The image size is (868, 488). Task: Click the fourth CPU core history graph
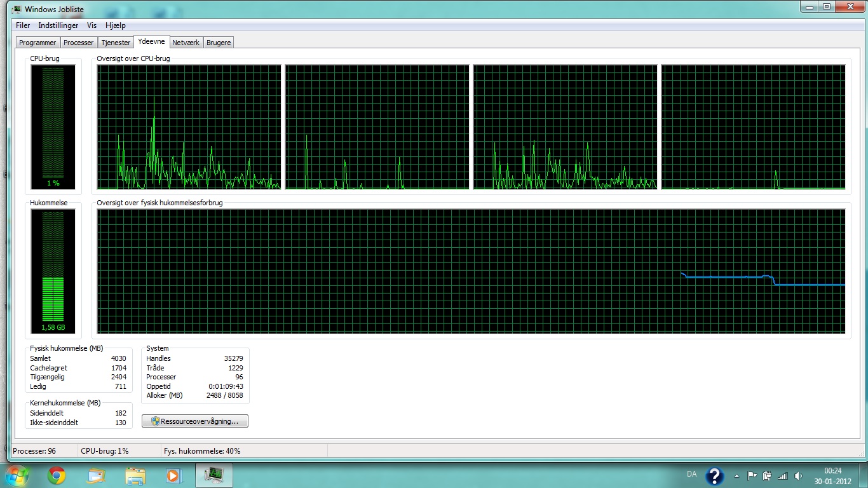(754, 127)
